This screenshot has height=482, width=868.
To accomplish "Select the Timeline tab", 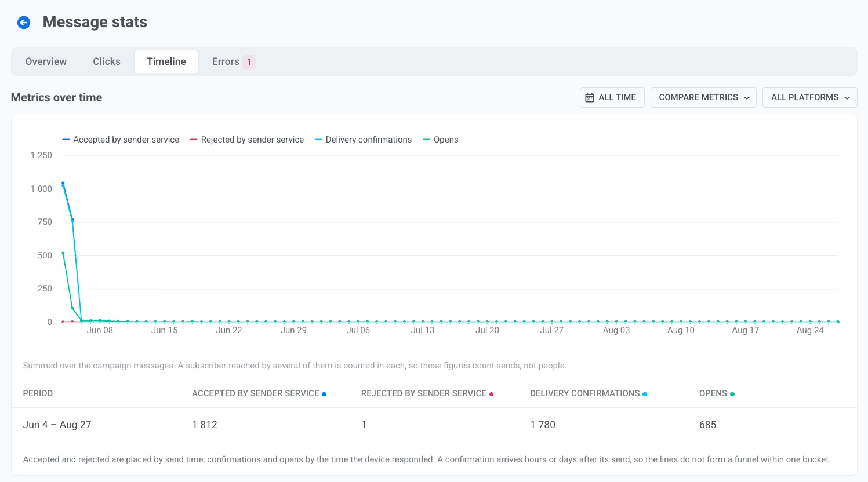I will (166, 61).
